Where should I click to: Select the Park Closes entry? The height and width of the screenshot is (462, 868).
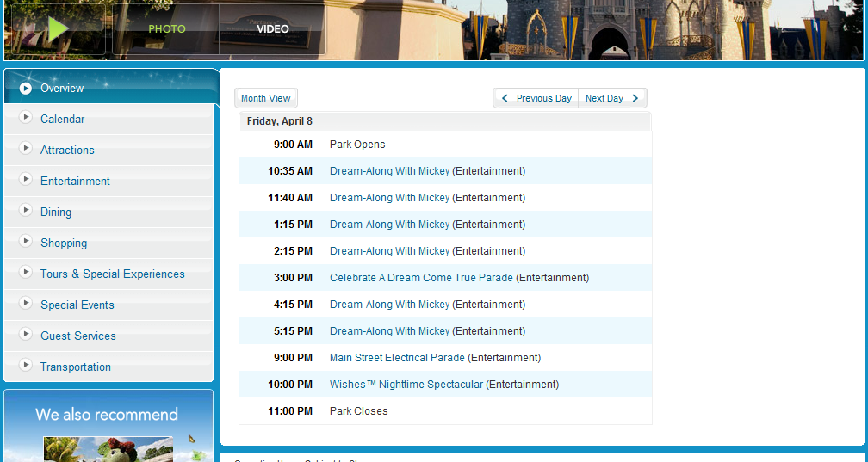(359, 411)
